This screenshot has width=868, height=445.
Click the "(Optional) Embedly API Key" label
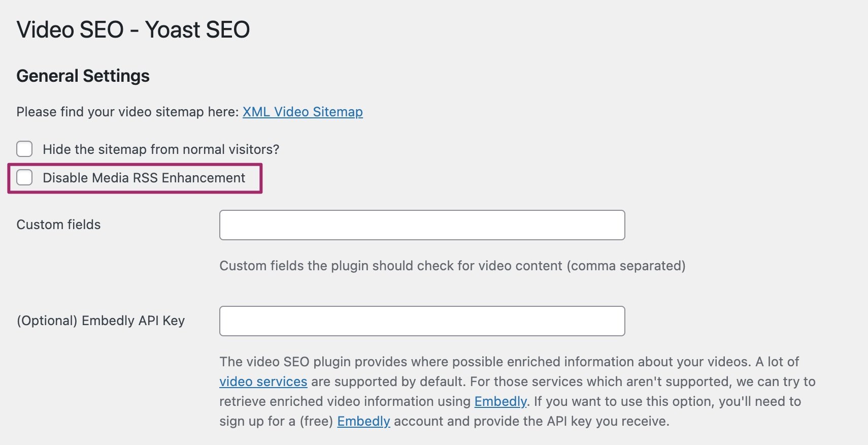pyautogui.click(x=101, y=321)
